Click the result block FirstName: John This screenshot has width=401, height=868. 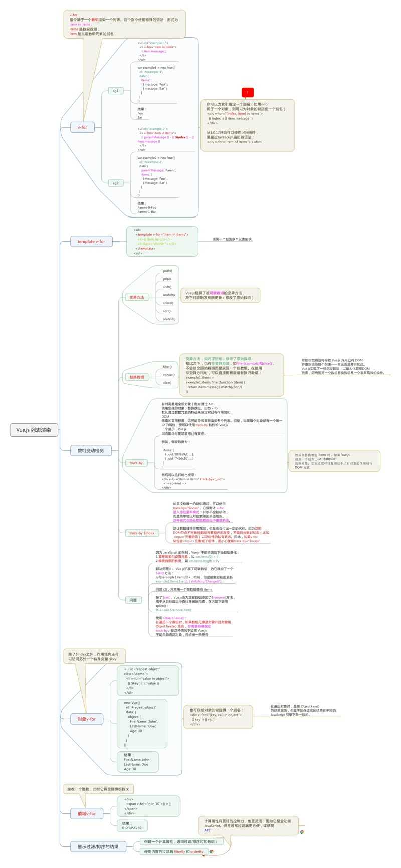coord(138,761)
